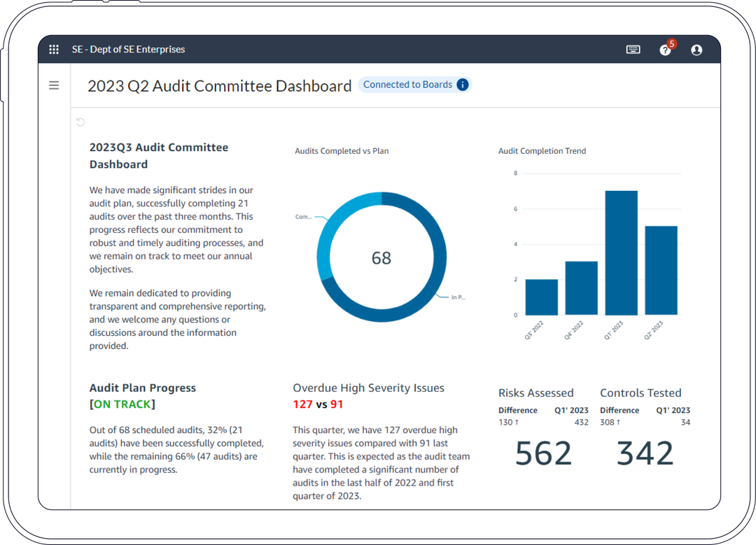Click the undo arrow icon
Image resolution: width=756 pixels, height=545 pixels.
tap(80, 122)
